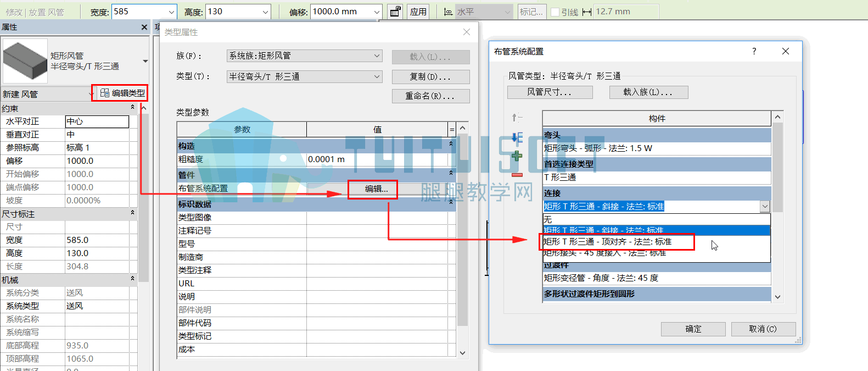Open the offset 1000.0 mm dropdown
The image size is (868, 371).
377,12
